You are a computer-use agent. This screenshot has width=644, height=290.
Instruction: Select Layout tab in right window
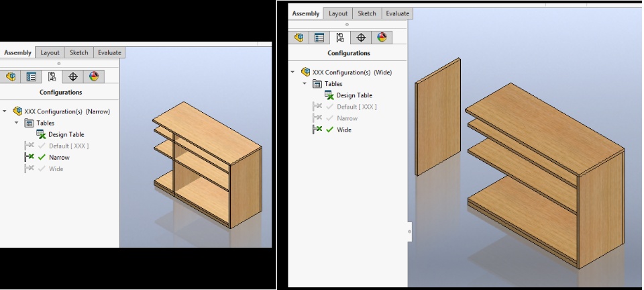338,13
